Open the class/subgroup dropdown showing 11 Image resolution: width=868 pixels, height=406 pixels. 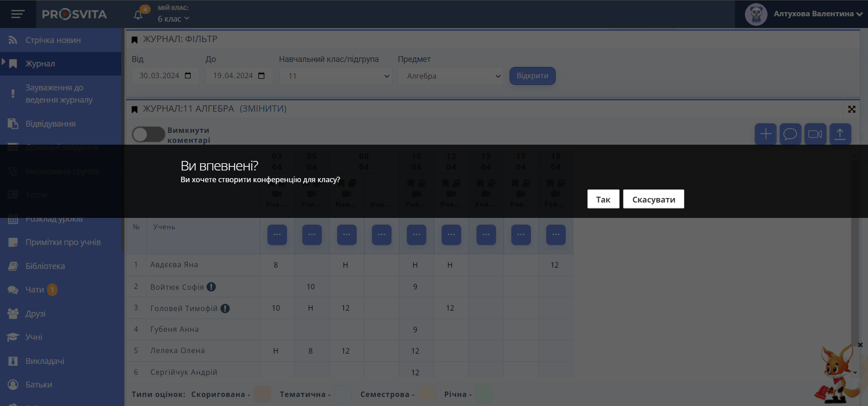[335, 76]
